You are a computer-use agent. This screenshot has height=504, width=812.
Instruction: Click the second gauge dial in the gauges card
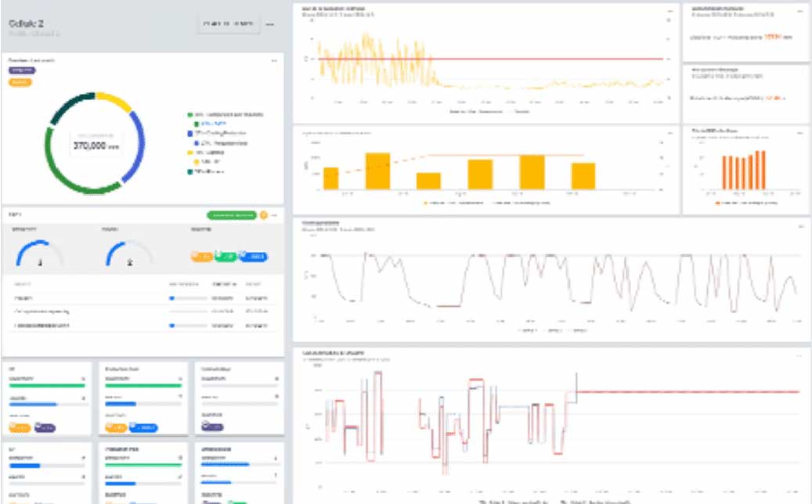[129, 253]
